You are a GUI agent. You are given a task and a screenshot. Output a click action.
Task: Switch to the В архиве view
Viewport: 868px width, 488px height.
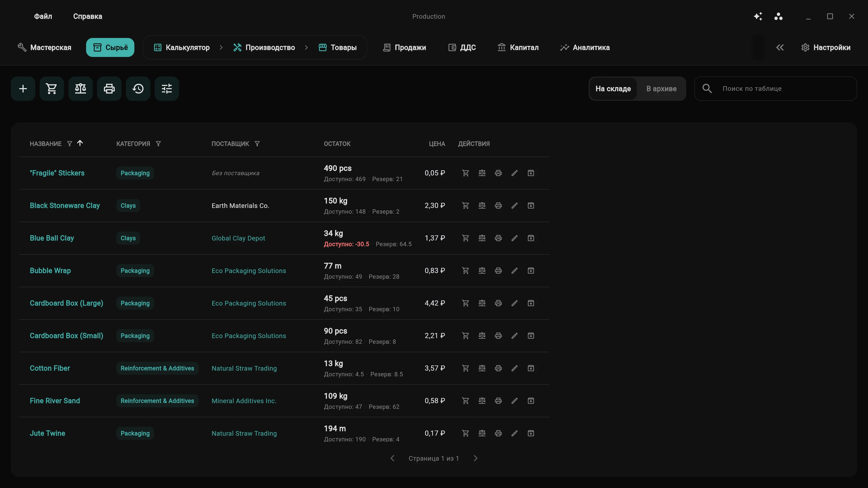point(661,89)
